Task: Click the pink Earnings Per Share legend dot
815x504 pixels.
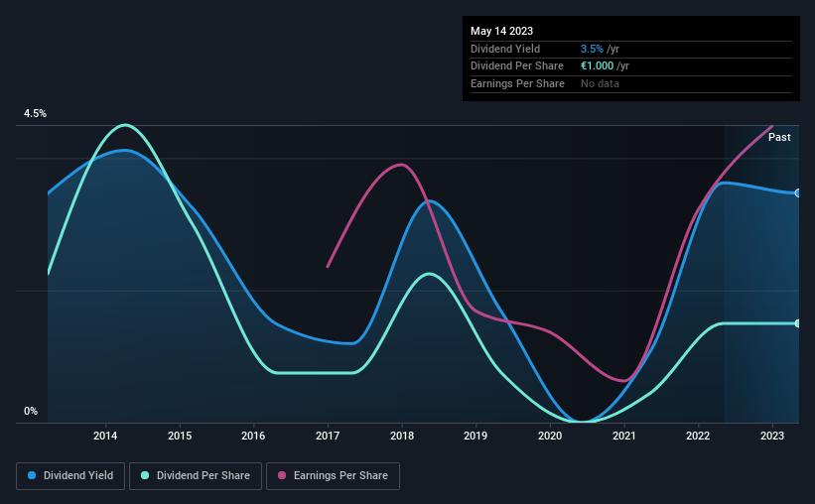Action: click(282, 475)
